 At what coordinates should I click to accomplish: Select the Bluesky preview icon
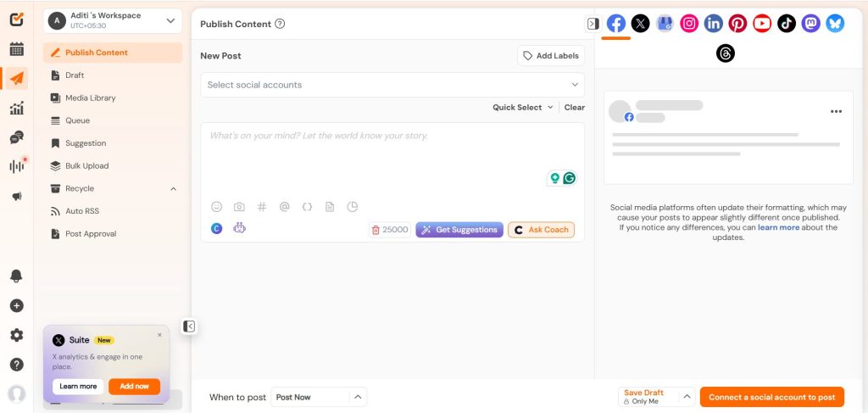pos(835,23)
